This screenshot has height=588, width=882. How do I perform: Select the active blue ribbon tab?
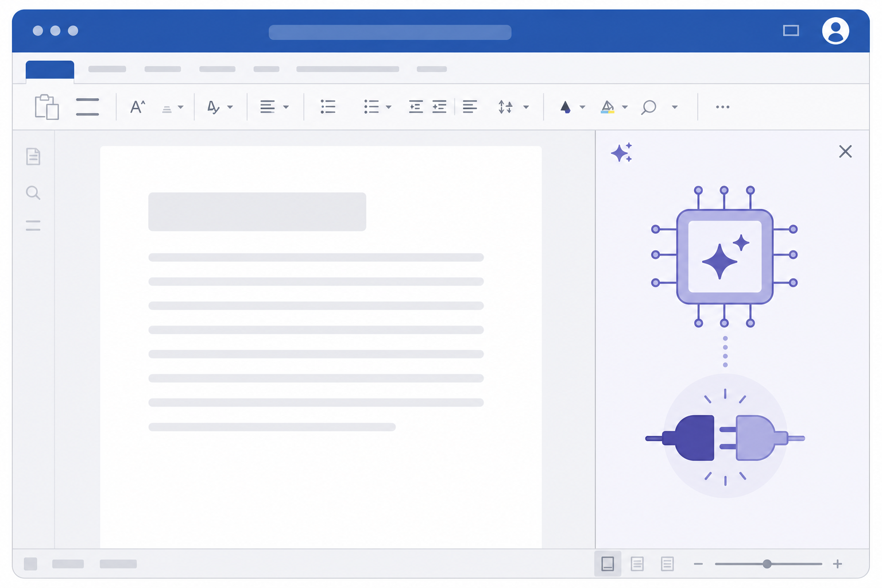click(50, 69)
